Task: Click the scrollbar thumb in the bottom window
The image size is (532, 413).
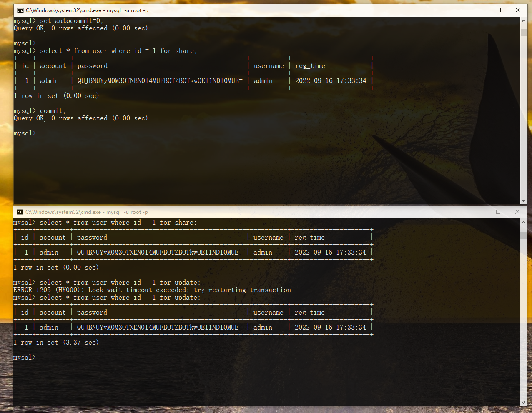Action: point(523,235)
